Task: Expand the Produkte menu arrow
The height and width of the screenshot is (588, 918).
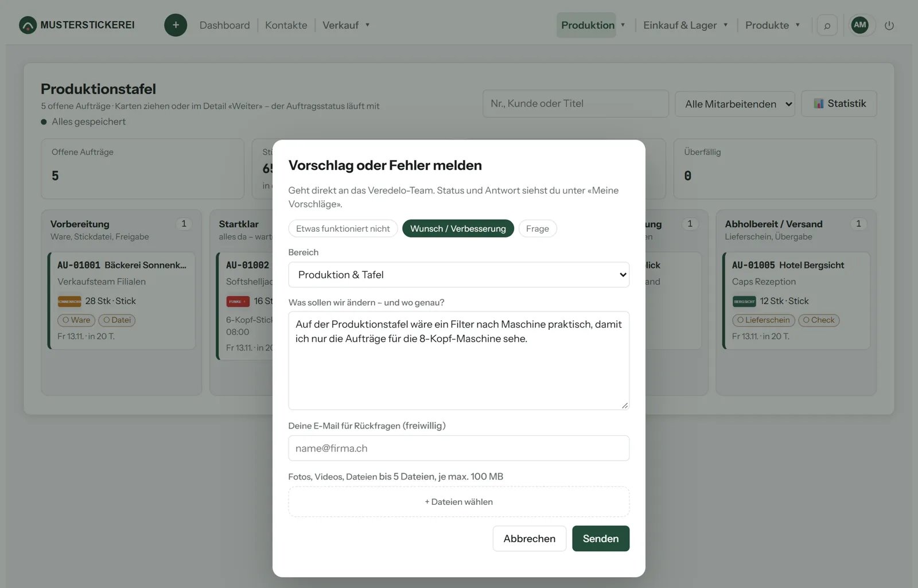Action: tap(798, 25)
